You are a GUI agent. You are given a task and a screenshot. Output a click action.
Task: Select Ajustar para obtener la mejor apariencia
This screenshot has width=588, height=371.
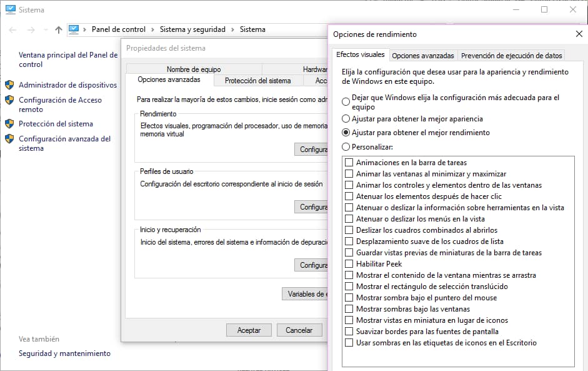tap(346, 119)
